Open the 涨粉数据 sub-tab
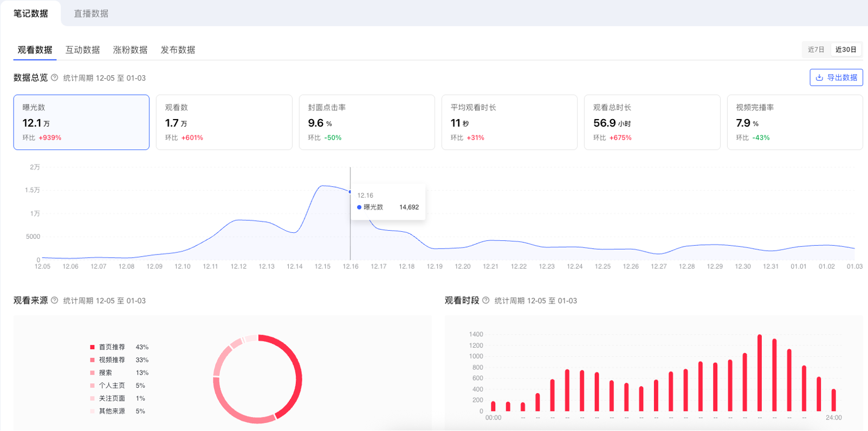The image size is (868, 431). tap(130, 50)
